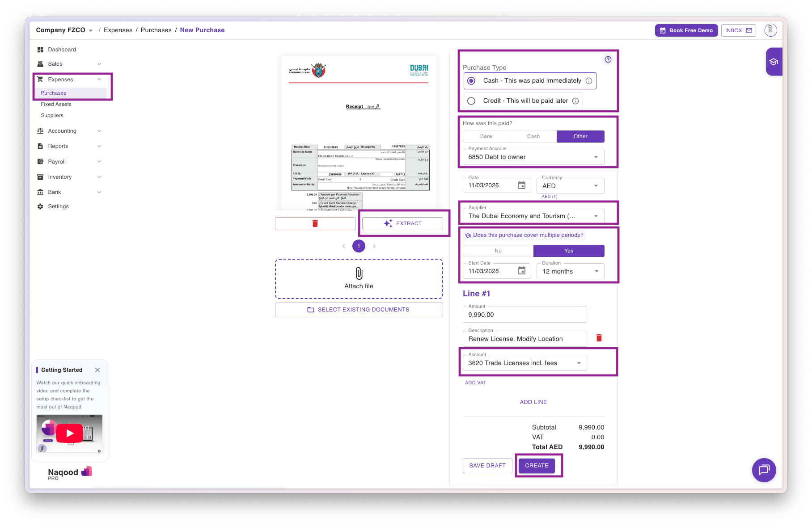Screen dimensions: 812x526
Task: Open the Currency AED dropdown
Action: click(x=596, y=186)
